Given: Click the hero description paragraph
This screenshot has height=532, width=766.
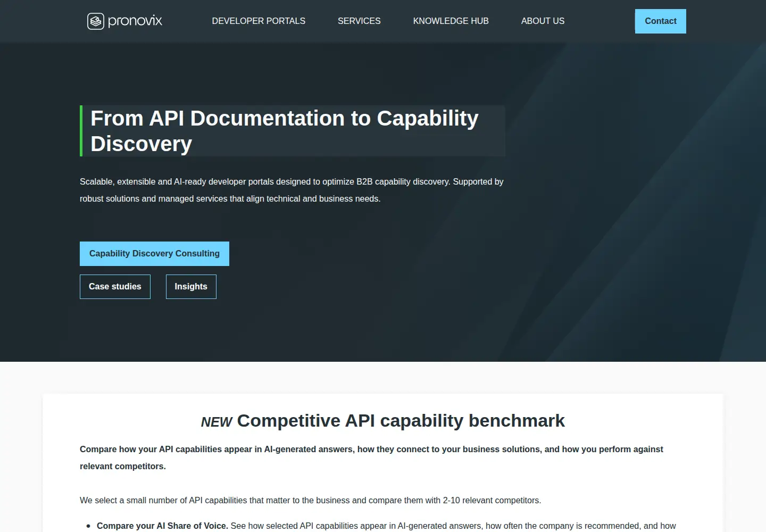Looking at the screenshot, I should pos(292,190).
